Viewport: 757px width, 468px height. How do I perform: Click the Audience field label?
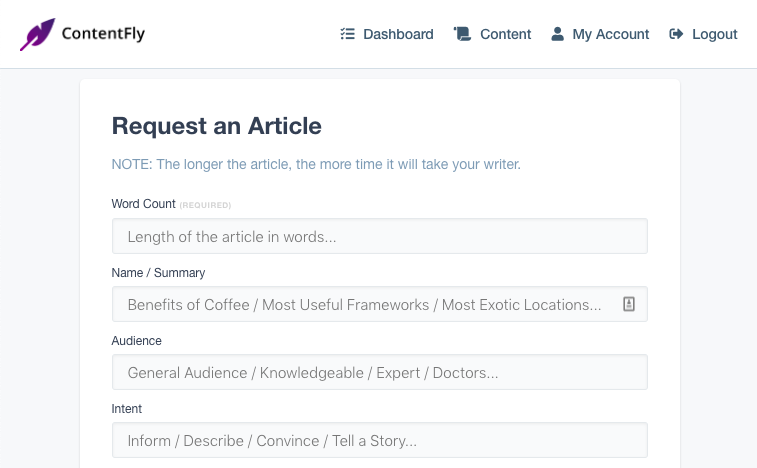137,340
